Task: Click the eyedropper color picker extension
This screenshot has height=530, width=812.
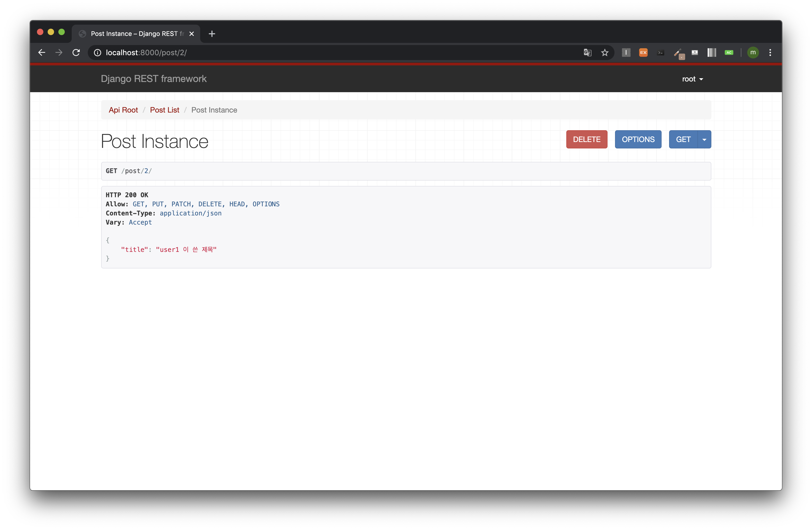Action: (678, 53)
